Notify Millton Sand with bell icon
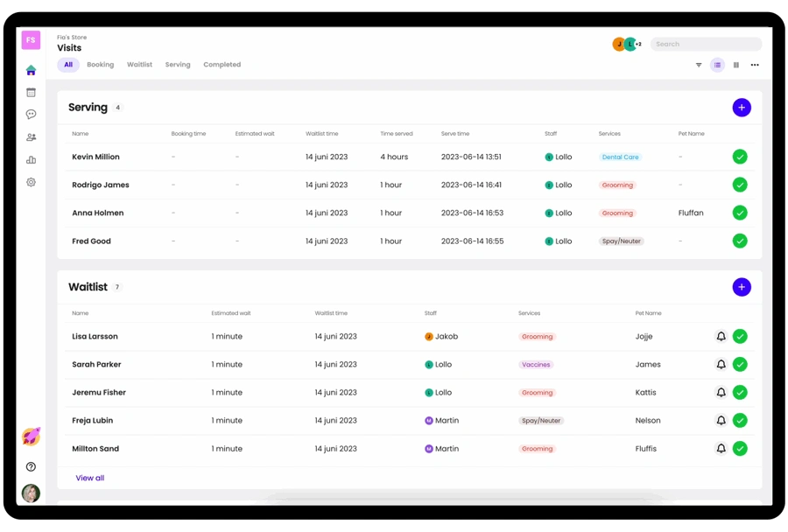The width and height of the screenshot is (788, 532). pyautogui.click(x=721, y=449)
